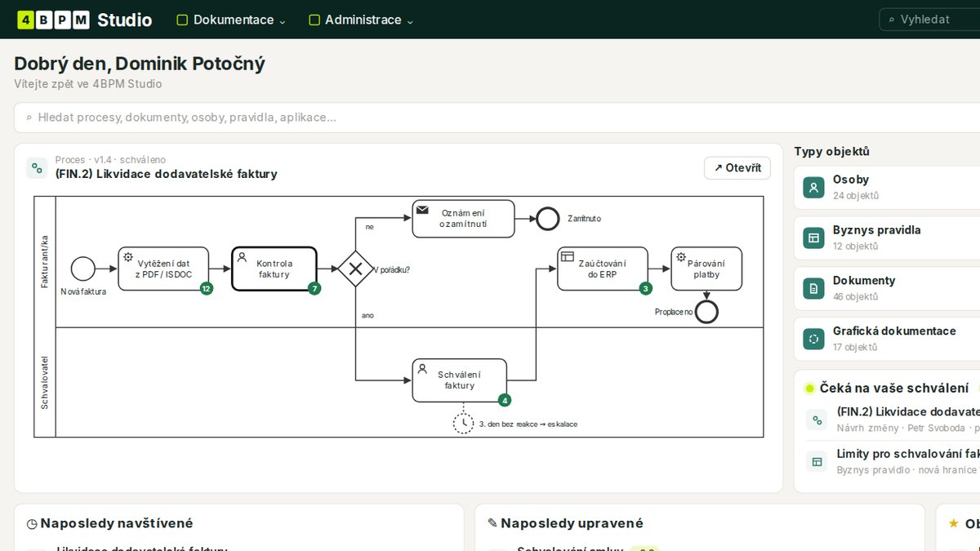Select the 'Zaúčtování do ERP' task box
Screen dimensions: 980x551
(x=603, y=269)
